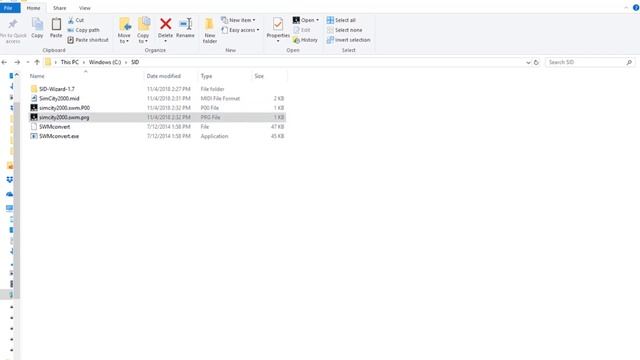Open file Properties
The height and width of the screenshot is (360, 640).
click(278, 29)
